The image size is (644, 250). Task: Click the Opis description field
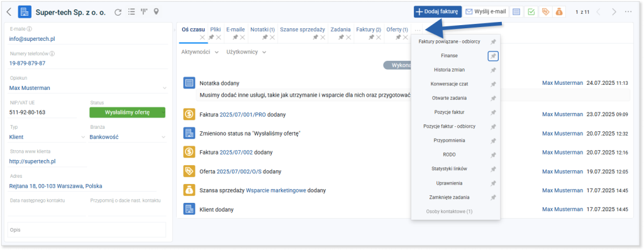(87, 230)
